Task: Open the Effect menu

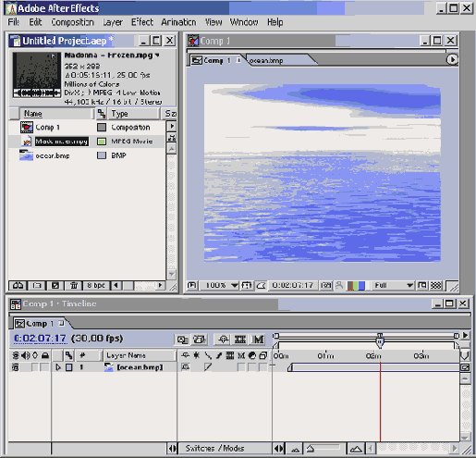Action: (x=142, y=22)
